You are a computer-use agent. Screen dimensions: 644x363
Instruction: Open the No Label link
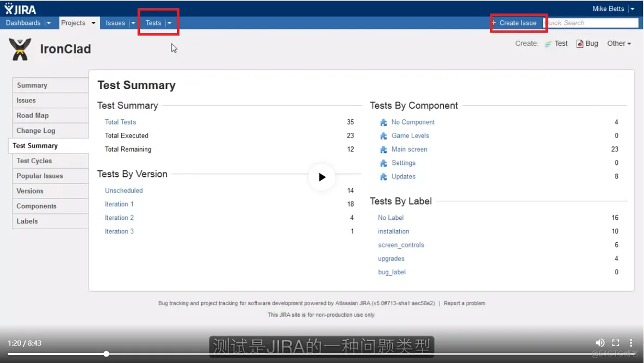pos(391,218)
